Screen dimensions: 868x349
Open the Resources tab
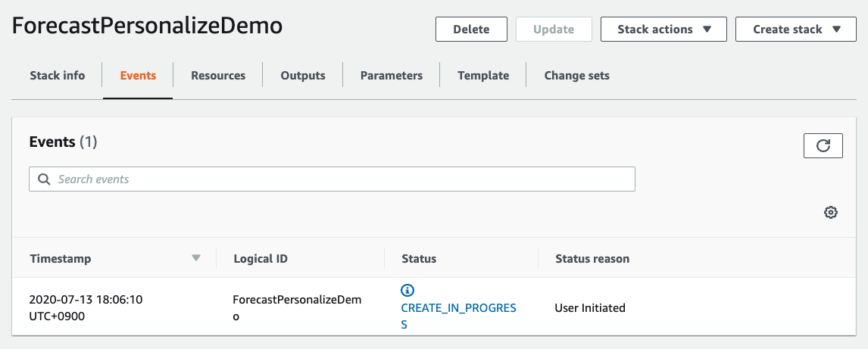click(218, 75)
